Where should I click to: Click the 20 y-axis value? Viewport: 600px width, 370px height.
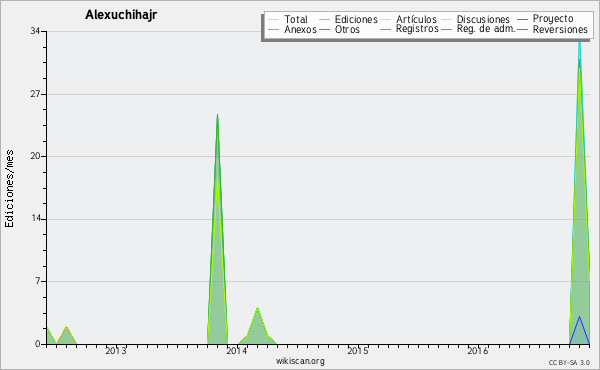pyautogui.click(x=35, y=156)
